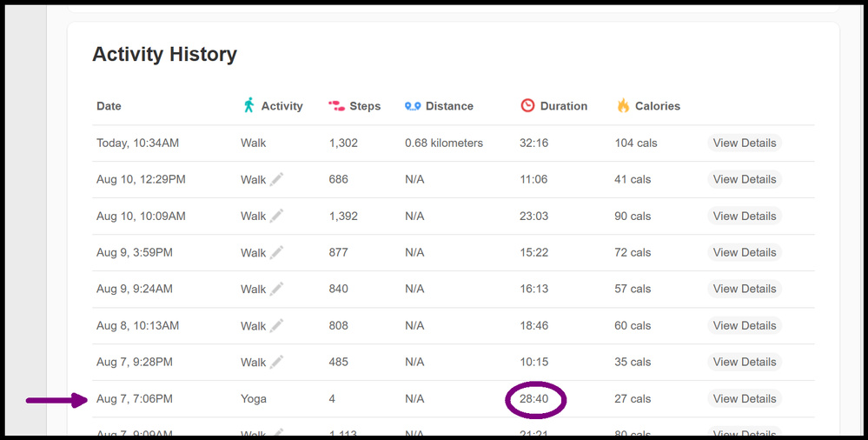Open View Details for Aug 8 walk
Viewport: 868px width, 440px height.
tap(744, 325)
